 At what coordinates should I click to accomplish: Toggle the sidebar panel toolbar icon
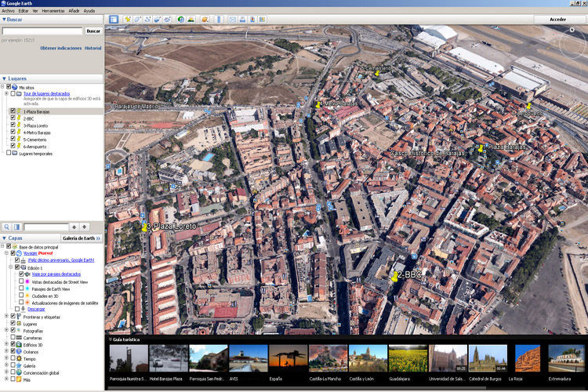(114, 19)
